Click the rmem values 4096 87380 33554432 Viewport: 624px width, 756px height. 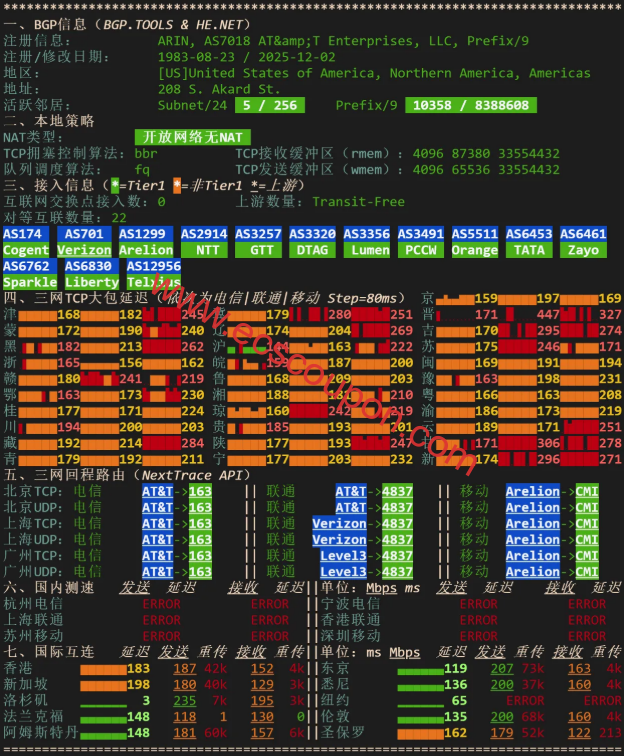click(486, 154)
